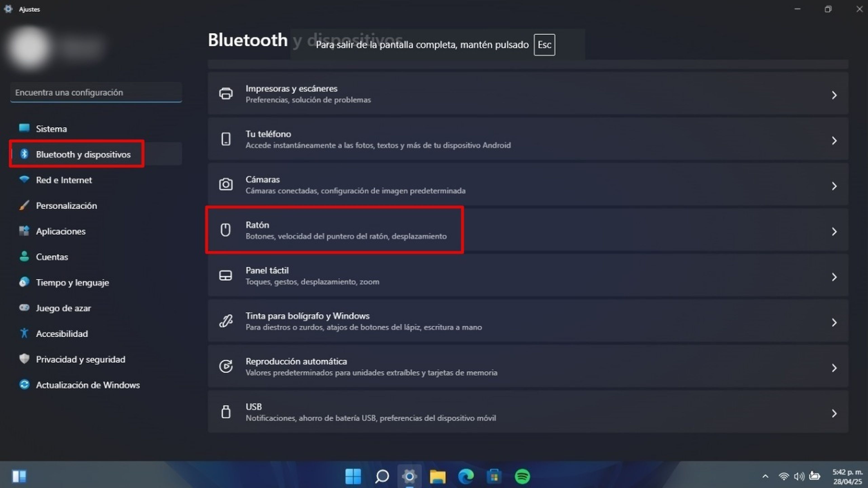This screenshot has width=868, height=488.
Task: Click the camera icon for Cámaras
Action: (226, 185)
